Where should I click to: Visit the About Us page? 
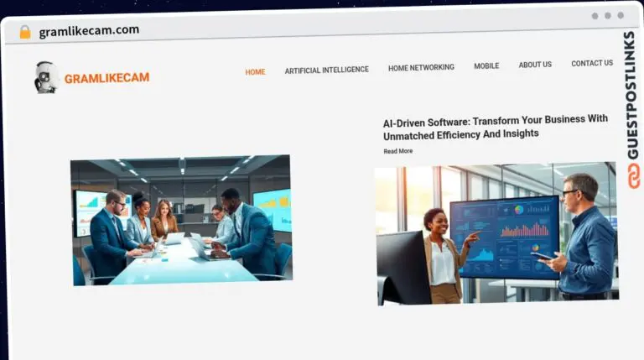click(x=535, y=65)
